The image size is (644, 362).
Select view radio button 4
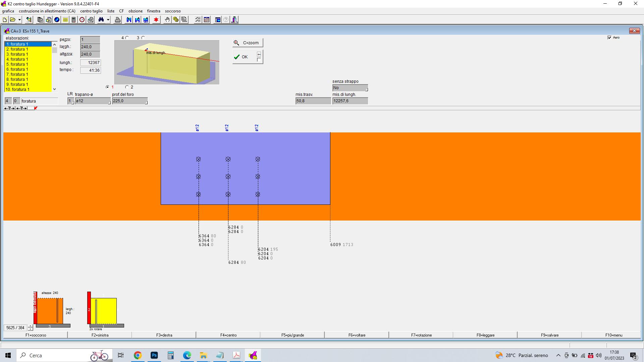pos(127,38)
